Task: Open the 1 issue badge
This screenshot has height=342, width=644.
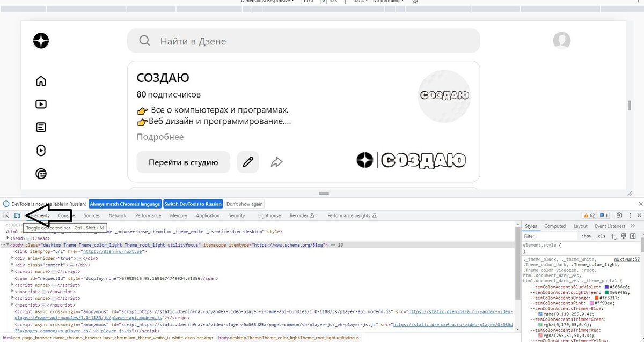Action: [x=604, y=215]
